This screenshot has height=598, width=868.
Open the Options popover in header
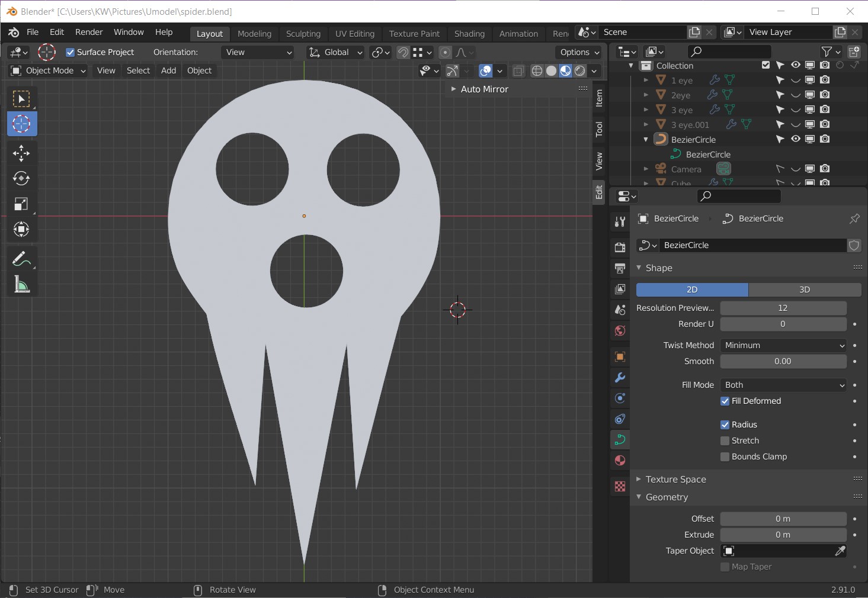point(579,52)
